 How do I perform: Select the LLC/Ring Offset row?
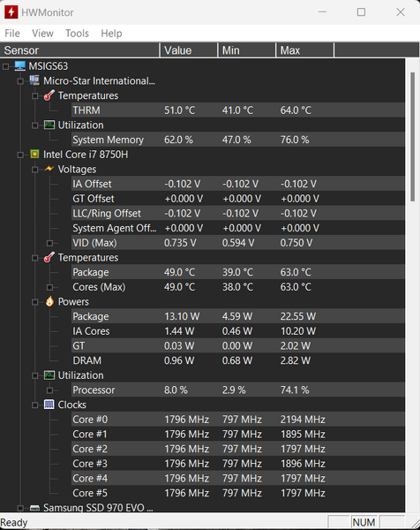pos(238,213)
